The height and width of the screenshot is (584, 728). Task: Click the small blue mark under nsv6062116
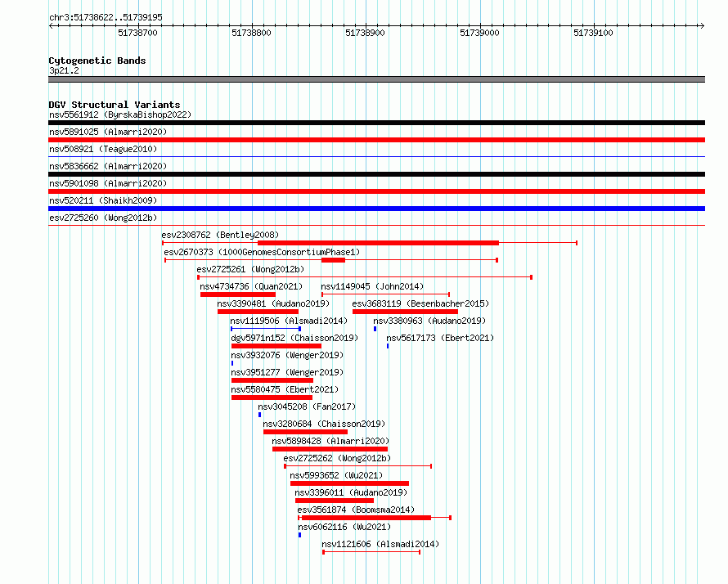pyautogui.click(x=299, y=535)
